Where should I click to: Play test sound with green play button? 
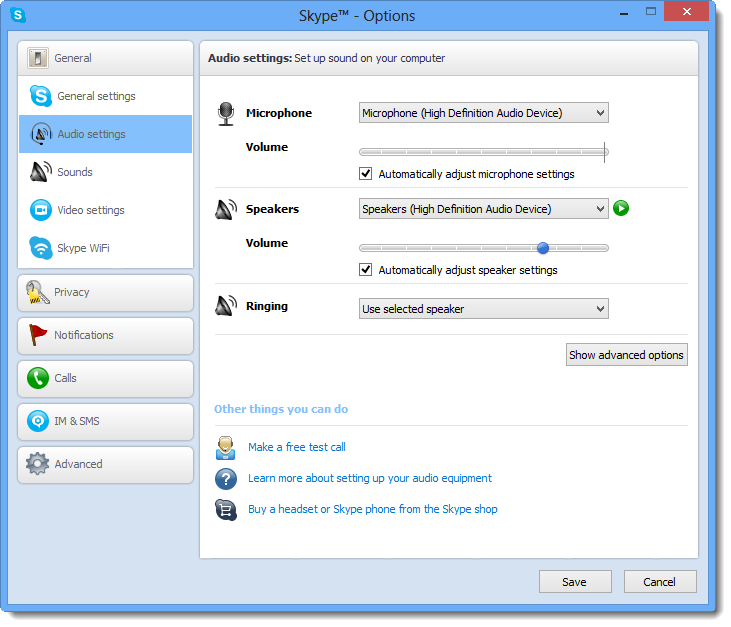coord(621,208)
